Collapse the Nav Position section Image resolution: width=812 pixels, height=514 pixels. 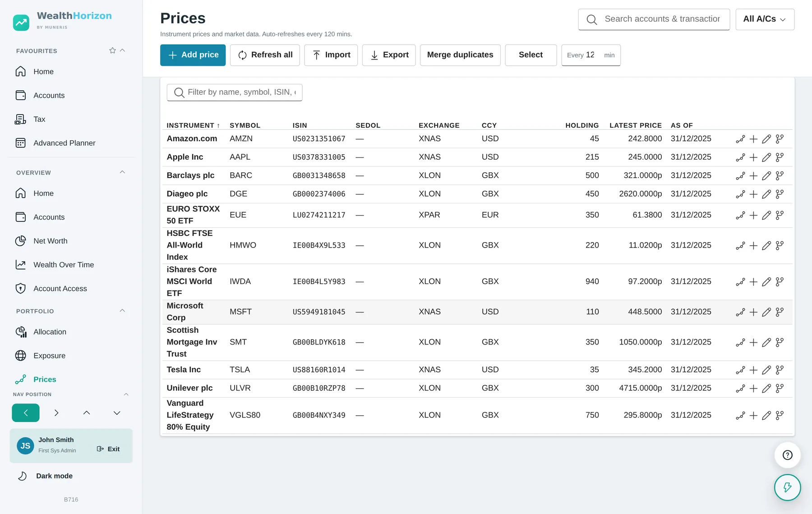(x=126, y=395)
